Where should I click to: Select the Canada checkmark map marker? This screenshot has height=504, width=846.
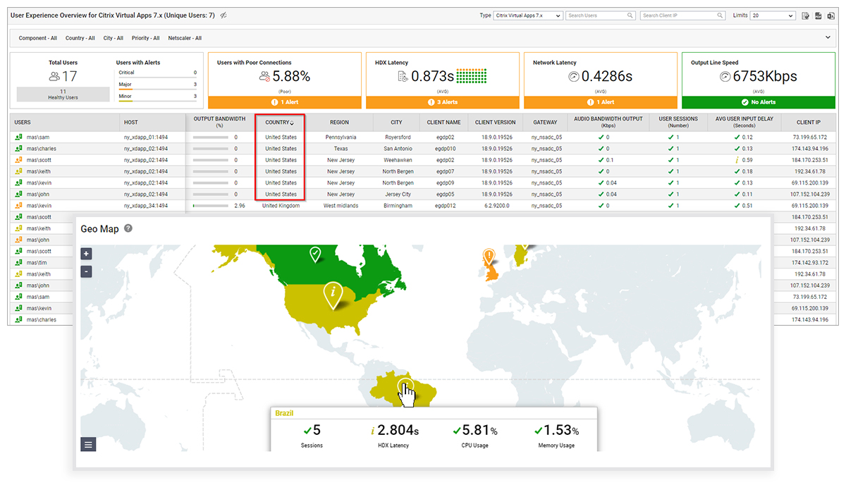coord(315,253)
